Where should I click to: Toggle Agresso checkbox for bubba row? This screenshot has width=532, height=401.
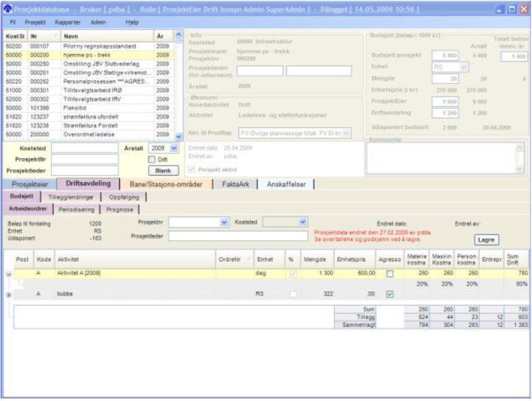390,294
